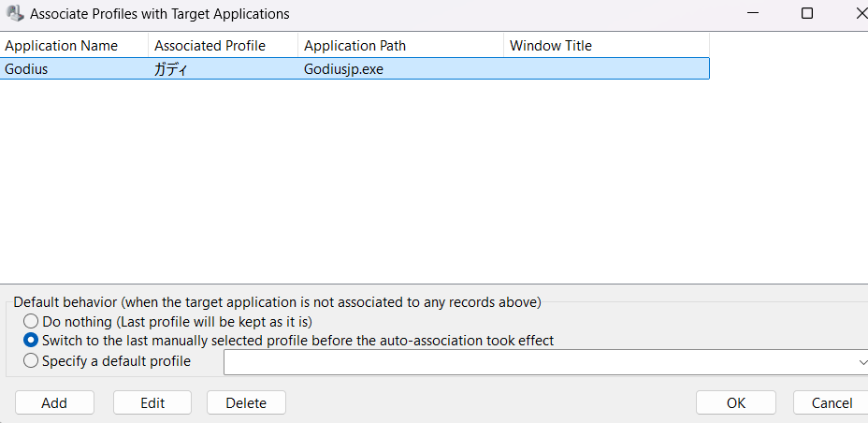This screenshot has height=423, width=868.
Task: Maximize the Associate Profiles window
Action: click(807, 13)
